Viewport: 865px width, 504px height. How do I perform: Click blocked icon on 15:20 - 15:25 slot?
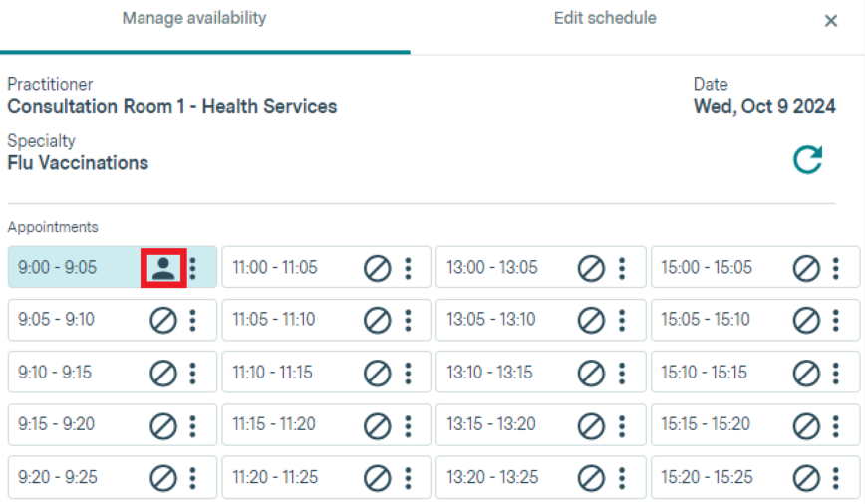click(806, 477)
